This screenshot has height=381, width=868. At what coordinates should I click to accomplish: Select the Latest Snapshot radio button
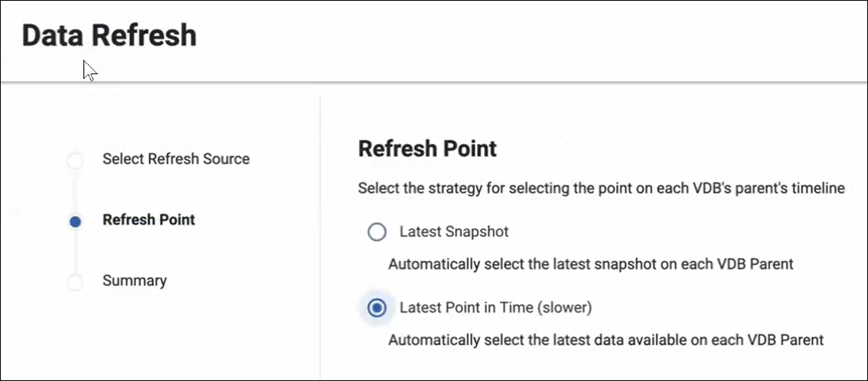(377, 232)
